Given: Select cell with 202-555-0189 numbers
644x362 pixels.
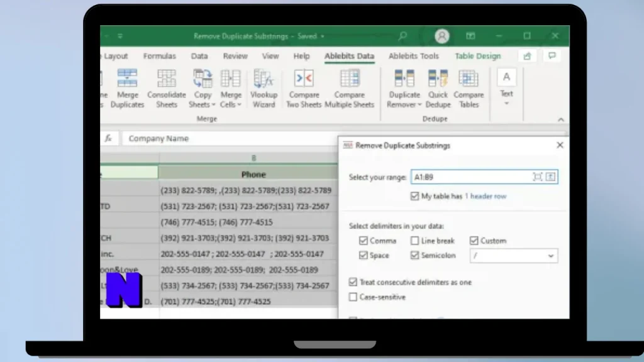Looking at the screenshot, I should (x=248, y=270).
